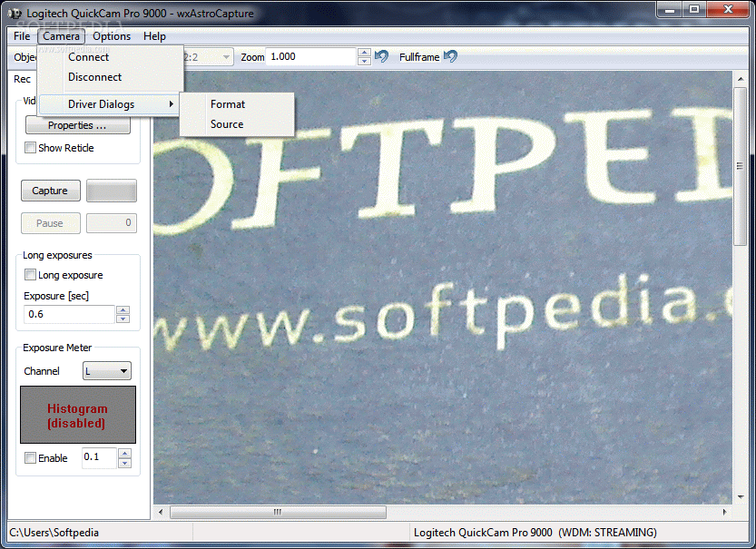Viewport: 756px width, 549px height.
Task: Increase the exposure time with the up arrow
Action: click(123, 310)
